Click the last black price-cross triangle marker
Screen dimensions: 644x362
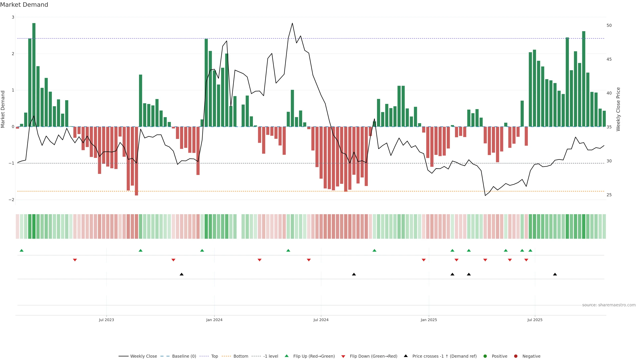555,274
